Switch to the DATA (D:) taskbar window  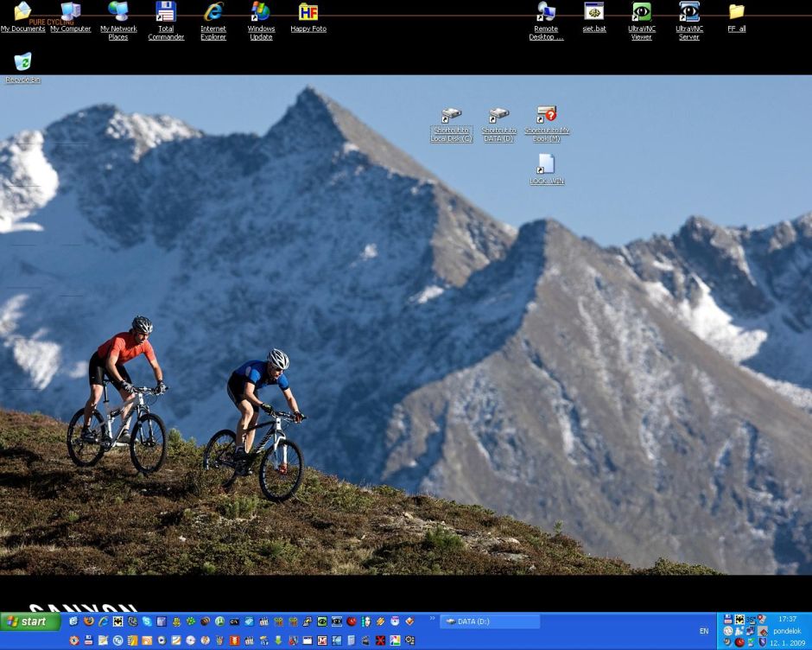click(490, 621)
